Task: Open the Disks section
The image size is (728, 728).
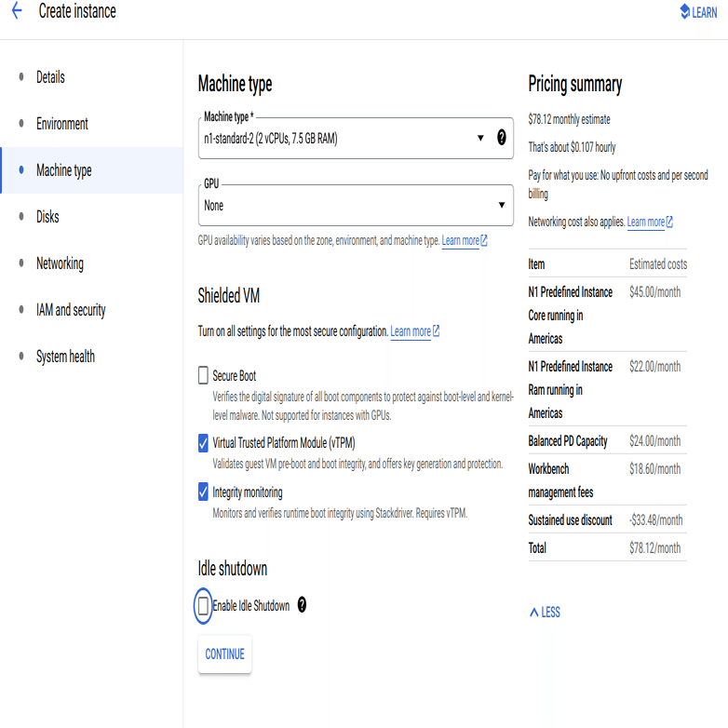Action: click(x=47, y=217)
